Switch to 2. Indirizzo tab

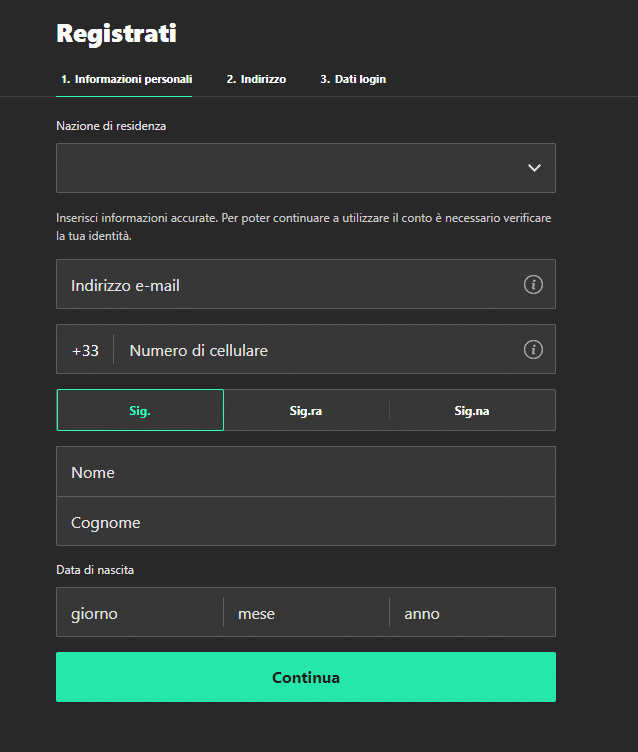point(256,79)
